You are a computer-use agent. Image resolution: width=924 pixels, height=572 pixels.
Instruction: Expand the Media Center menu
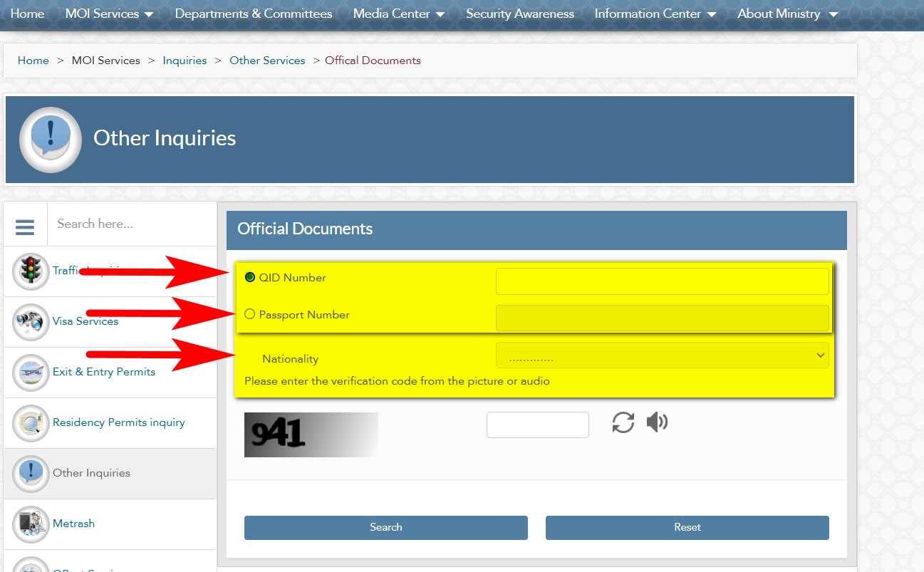point(399,14)
